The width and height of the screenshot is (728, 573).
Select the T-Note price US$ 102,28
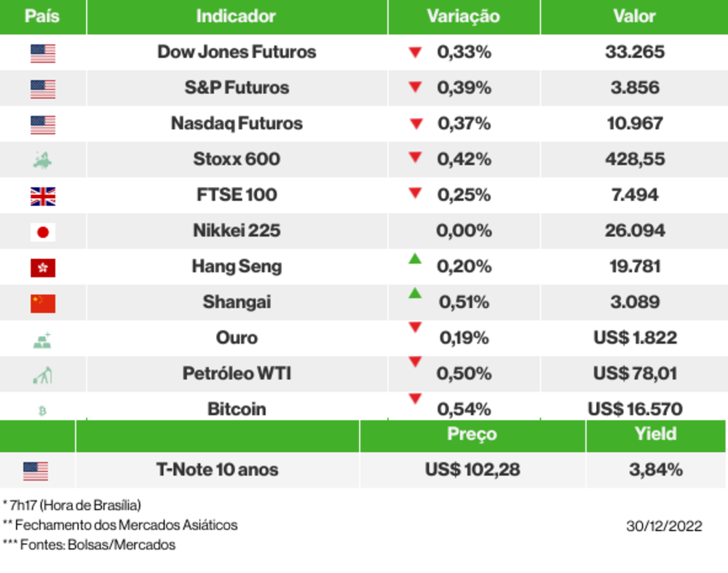(472, 470)
